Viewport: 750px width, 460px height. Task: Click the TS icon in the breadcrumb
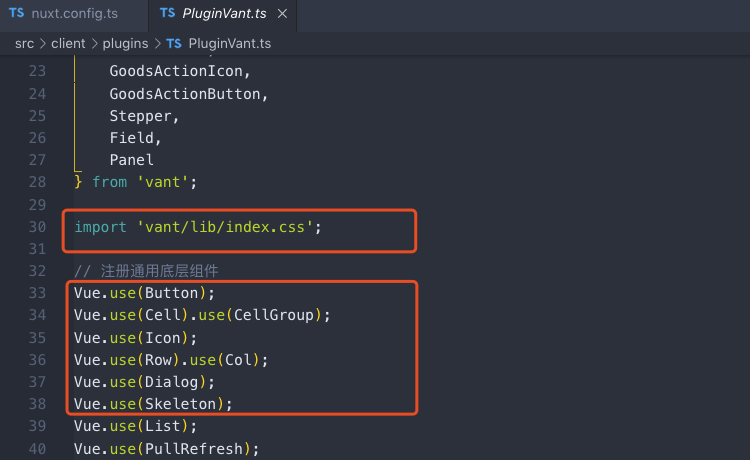(x=174, y=44)
